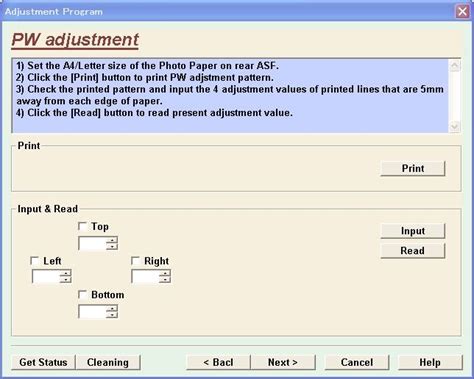
Task: Click the Read button
Action: 413,251
